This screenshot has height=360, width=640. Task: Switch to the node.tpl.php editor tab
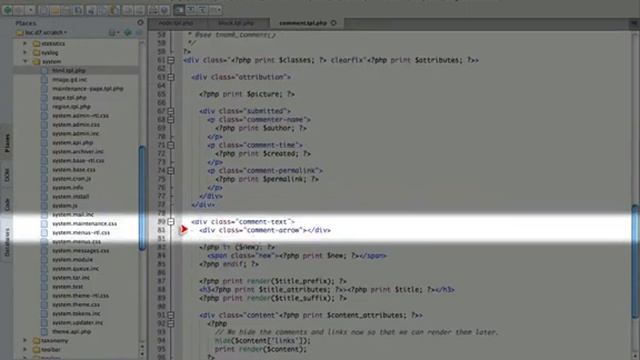pos(176,23)
